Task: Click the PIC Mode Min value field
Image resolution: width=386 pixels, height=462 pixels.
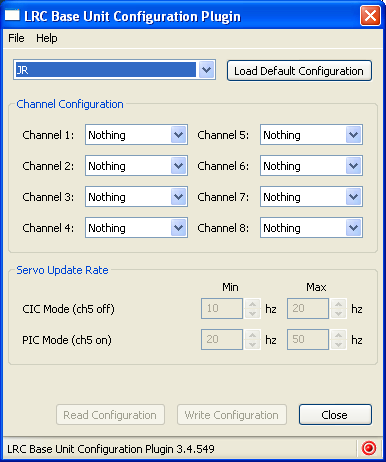Action: pyautogui.click(x=222, y=340)
